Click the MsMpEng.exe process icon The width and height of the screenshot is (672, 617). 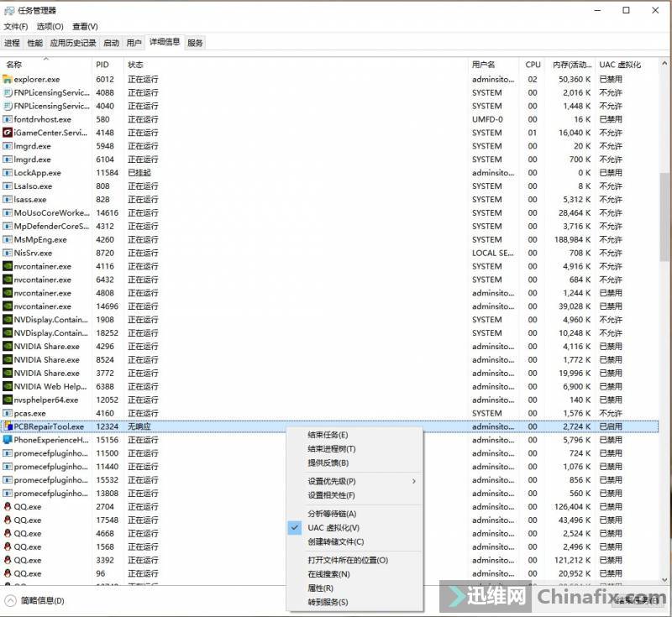pyautogui.click(x=8, y=240)
